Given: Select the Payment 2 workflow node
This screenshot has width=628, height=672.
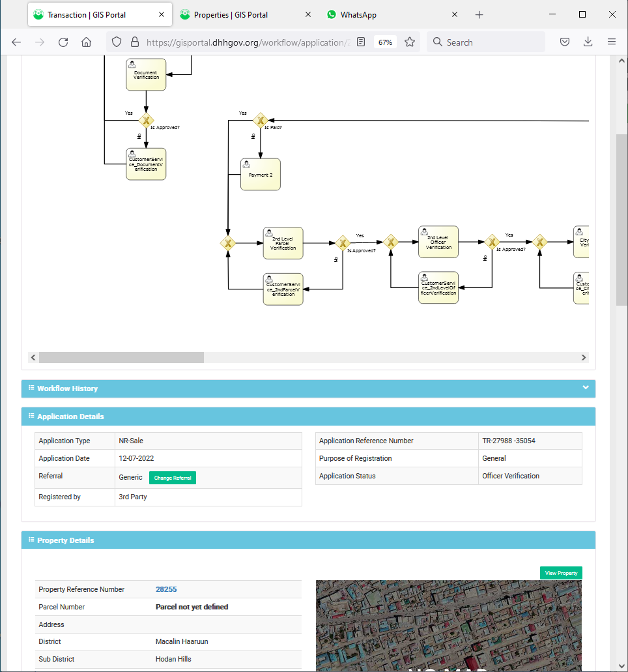Looking at the screenshot, I should coord(261,175).
